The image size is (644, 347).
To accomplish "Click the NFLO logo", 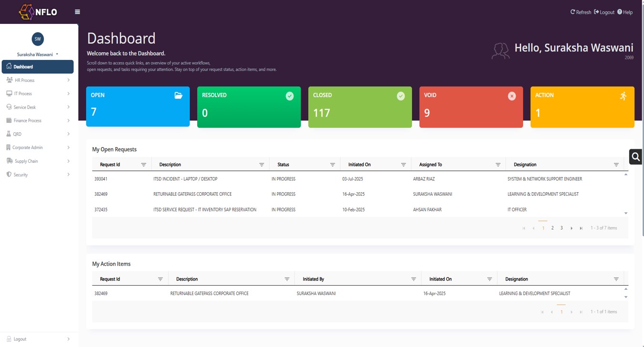I will tap(38, 12).
